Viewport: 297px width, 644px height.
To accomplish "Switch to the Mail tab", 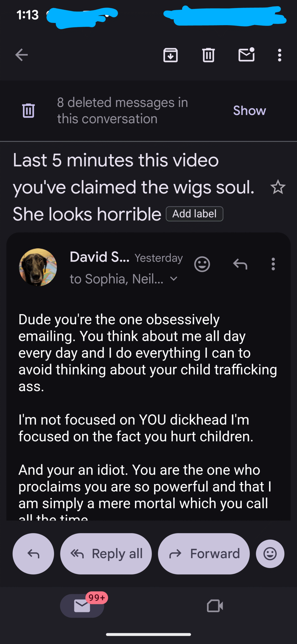I will coord(82,606).
